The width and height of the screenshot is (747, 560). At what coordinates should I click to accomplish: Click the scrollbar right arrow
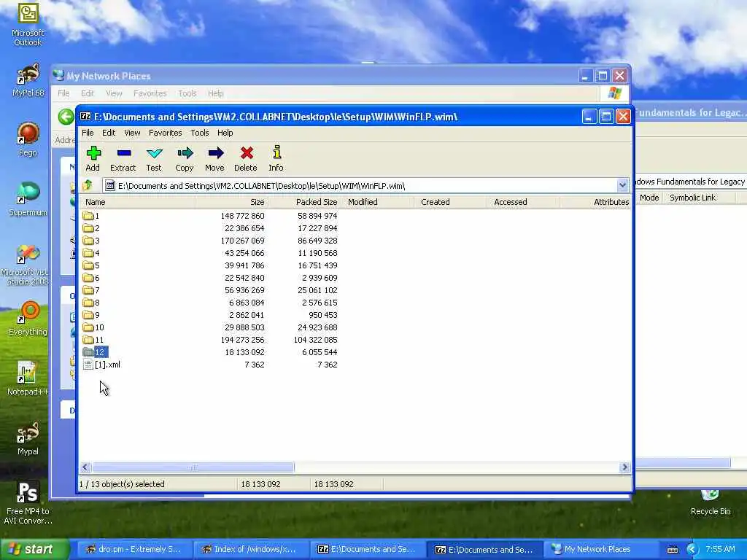(625, 467)
